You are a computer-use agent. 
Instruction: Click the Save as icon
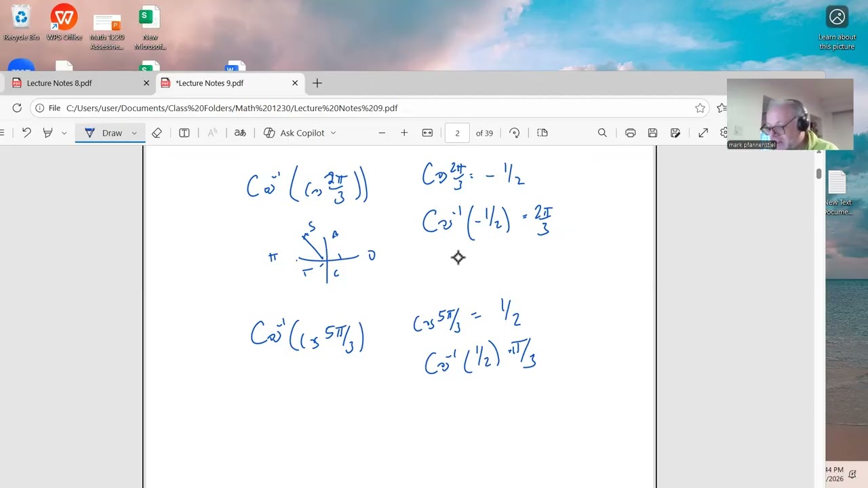pyautogui.click(x=675, y=133)
